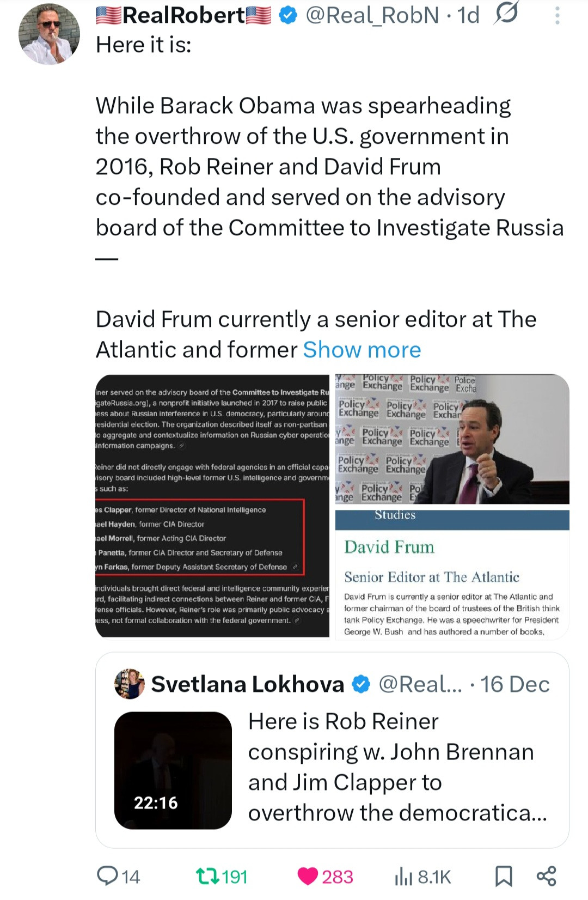Toggle the pink heart like button
588x900 pixels.
[x=308, y=876]
